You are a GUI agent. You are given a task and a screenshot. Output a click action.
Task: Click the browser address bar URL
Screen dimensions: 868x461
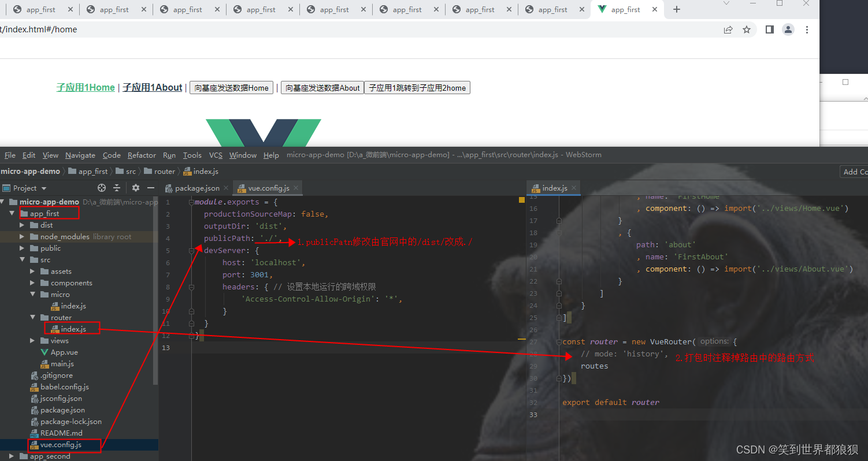point(39,29)
